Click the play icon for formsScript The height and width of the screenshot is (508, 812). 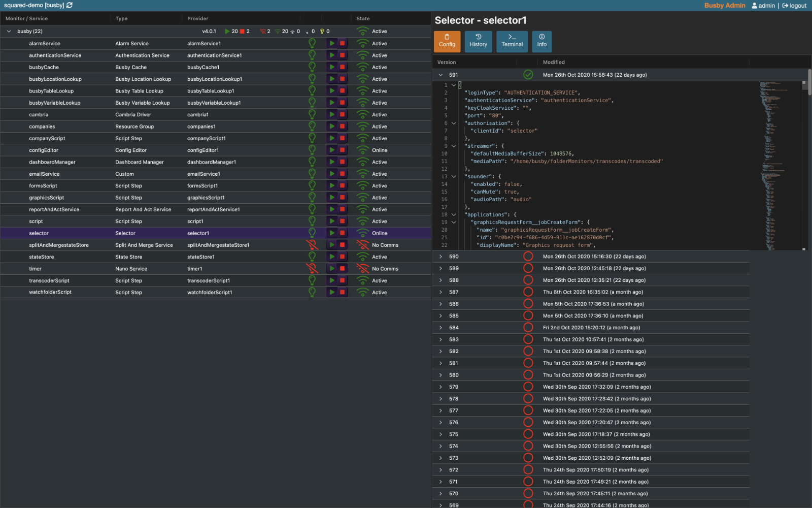[332, 185]
